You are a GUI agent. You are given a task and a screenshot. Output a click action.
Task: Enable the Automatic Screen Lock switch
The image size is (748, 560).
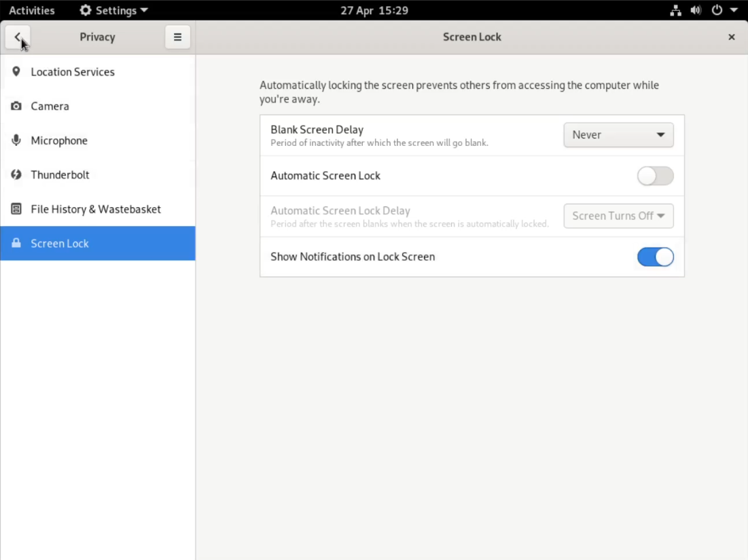point(655,176)
